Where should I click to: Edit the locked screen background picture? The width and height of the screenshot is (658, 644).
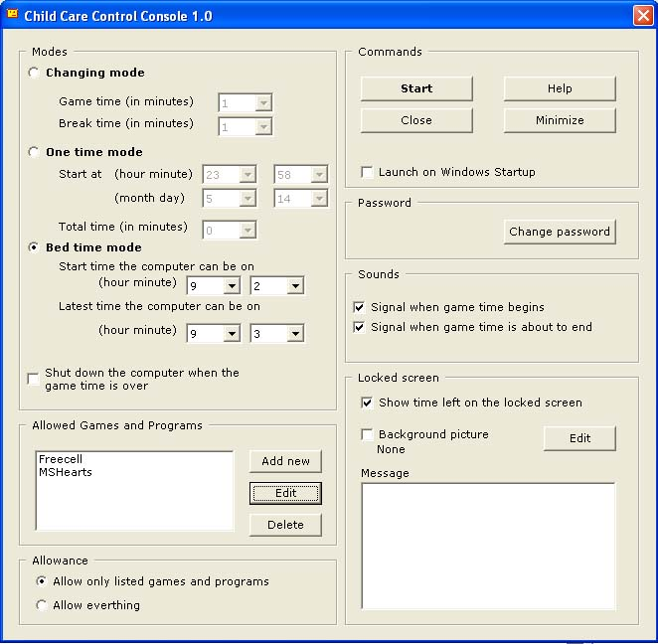pos(579,438)
